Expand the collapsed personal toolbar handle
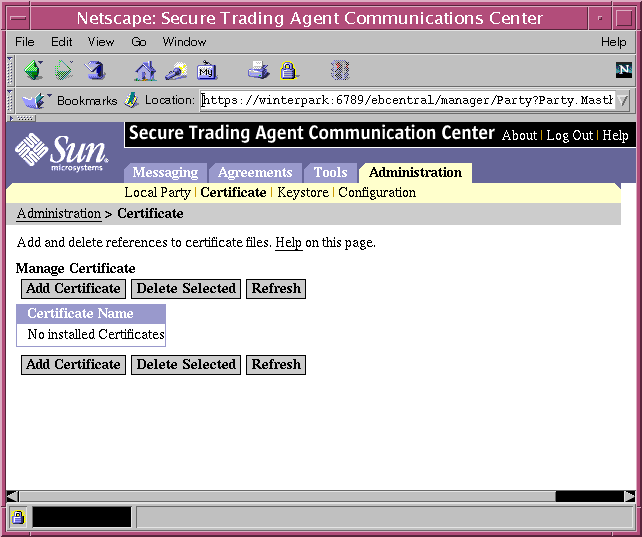The image size is (642, 537). pos(22,118)
